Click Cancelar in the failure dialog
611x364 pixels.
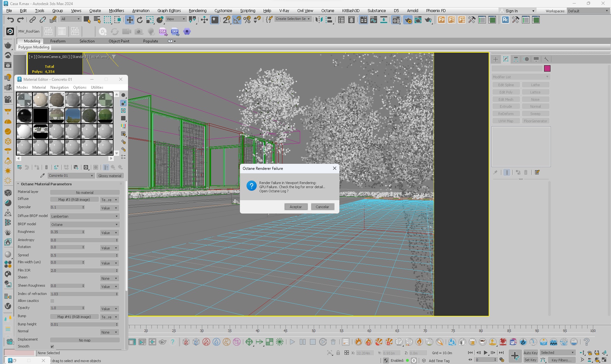[322, 207]
